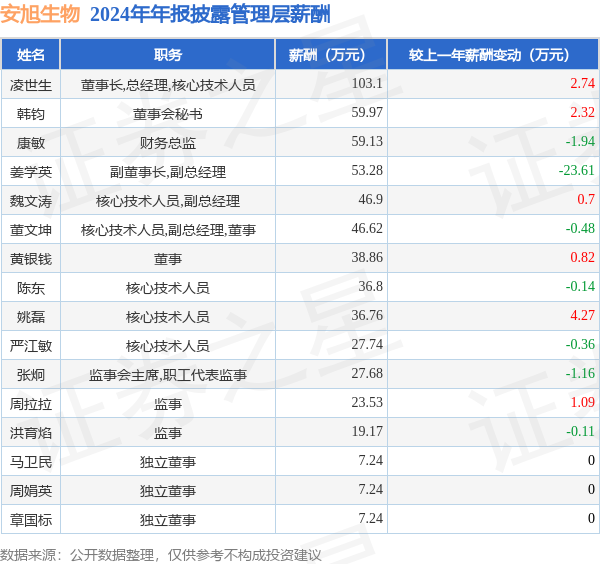Click 核心技术人员,副总经理,董事 position cell
Viewport: 600px width, 564px height.
pyautogui.click(x=168, y=230)
